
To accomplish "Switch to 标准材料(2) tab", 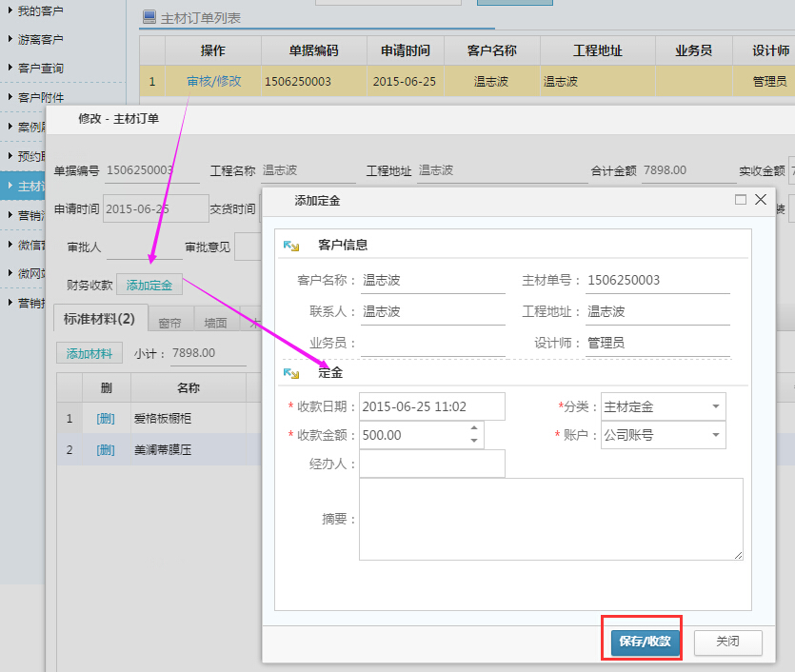I will [x=99, y=319].
